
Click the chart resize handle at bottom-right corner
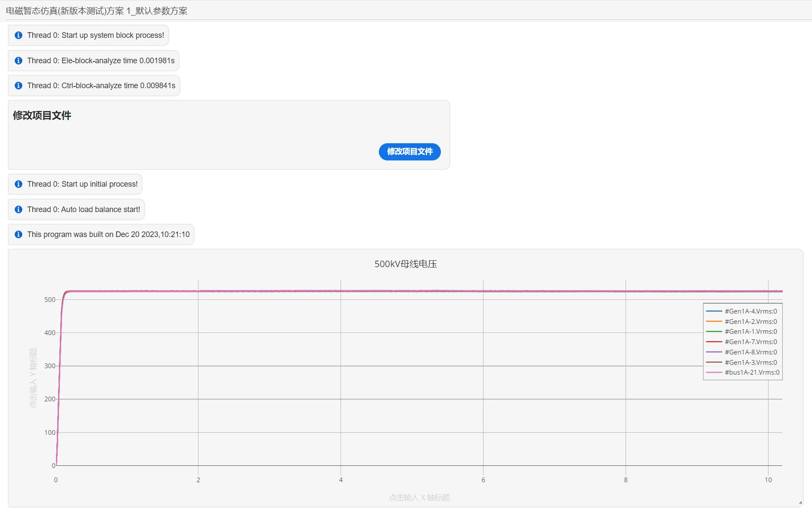(800, 502)
